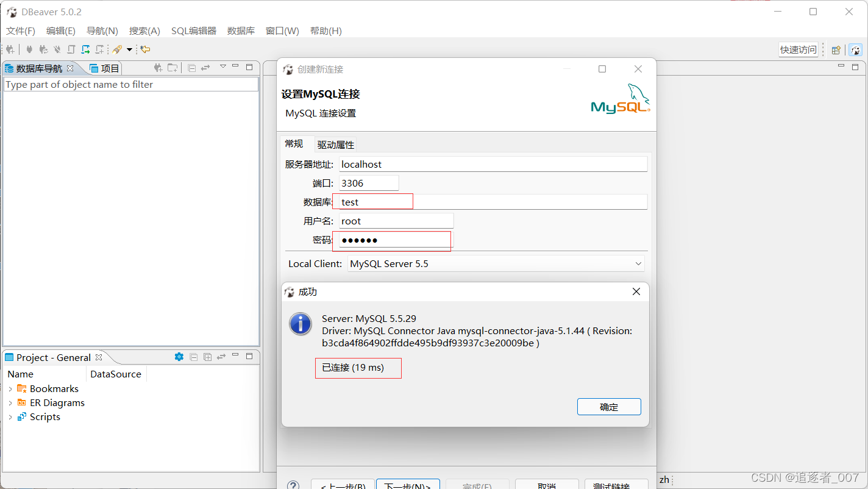Click the Disconnect icon in main toolbar
868x489 pixels.
(57, 49)
